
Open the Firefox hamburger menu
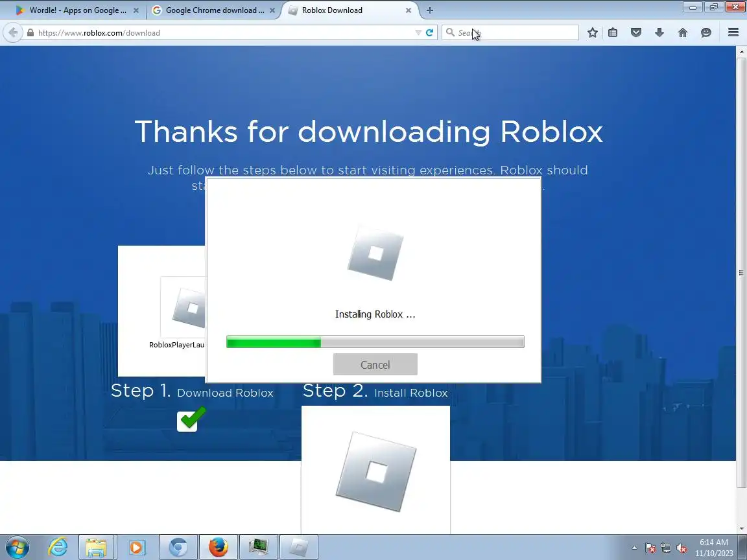[733, 32]
